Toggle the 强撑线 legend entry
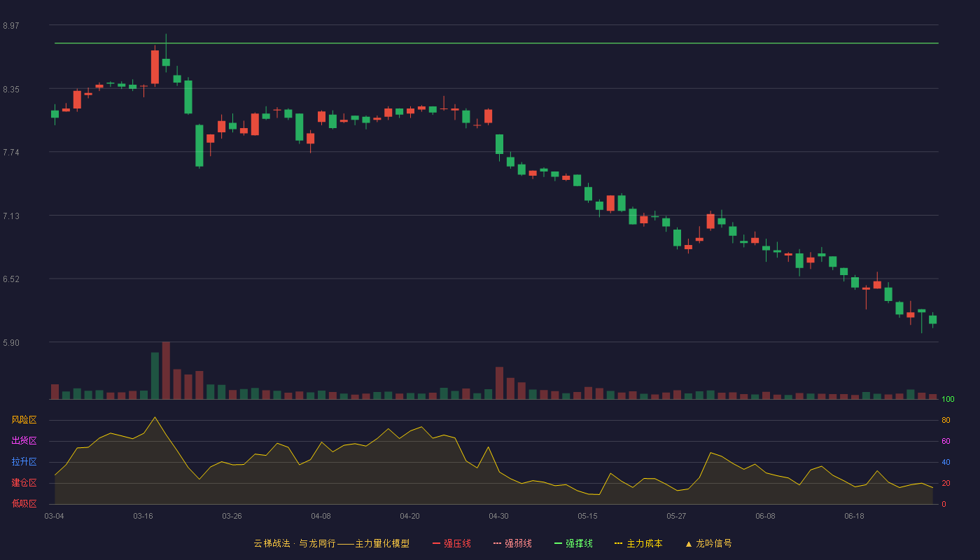 coord(573,543)
